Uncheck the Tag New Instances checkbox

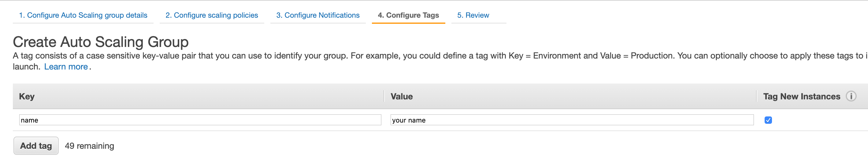(x=768, y=120)
